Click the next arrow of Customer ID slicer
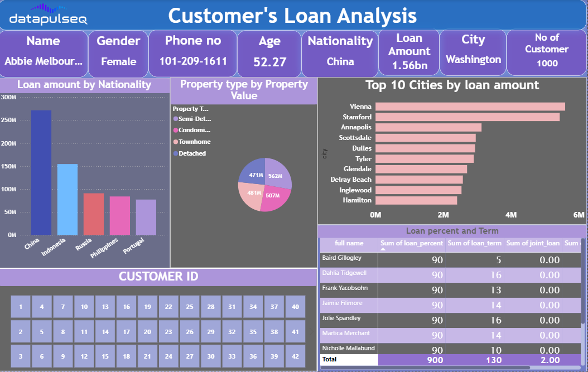Image resolution: width=588 pixels, height=372 pixels. click(x=311, y=331)
